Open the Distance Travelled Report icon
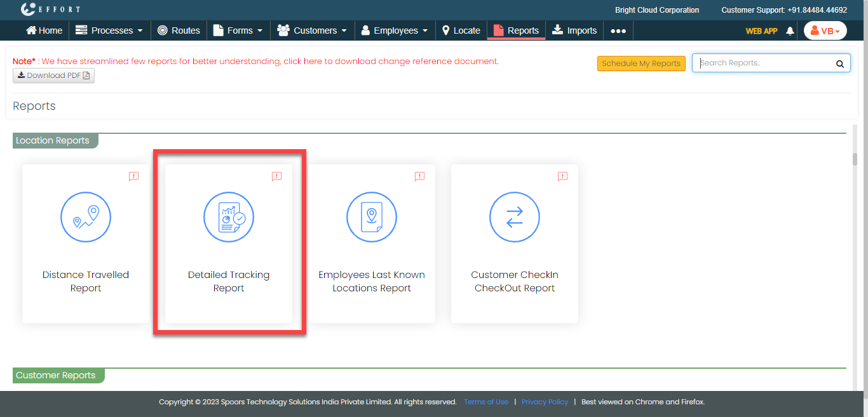Image resolution: width=868 pixels, height=417 pixels. (x=86, y=217)
